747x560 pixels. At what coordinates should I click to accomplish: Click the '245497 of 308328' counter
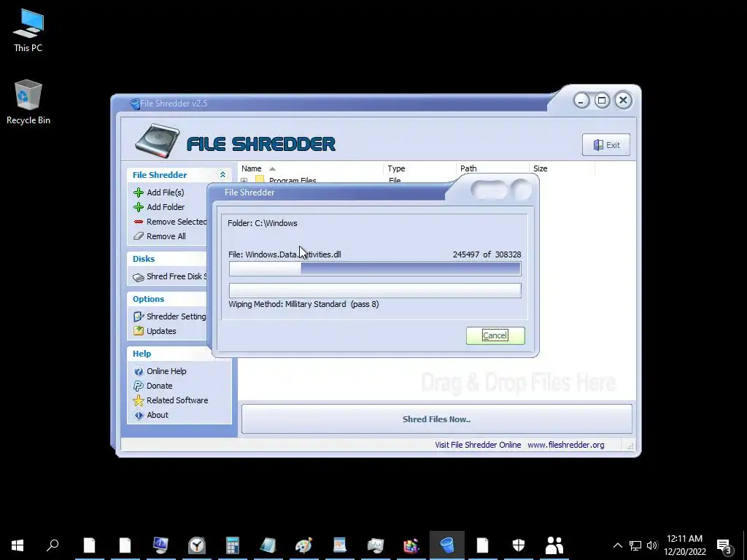(487, 254)
